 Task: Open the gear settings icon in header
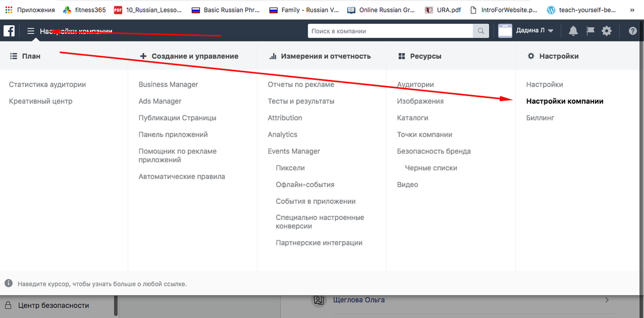606,31
